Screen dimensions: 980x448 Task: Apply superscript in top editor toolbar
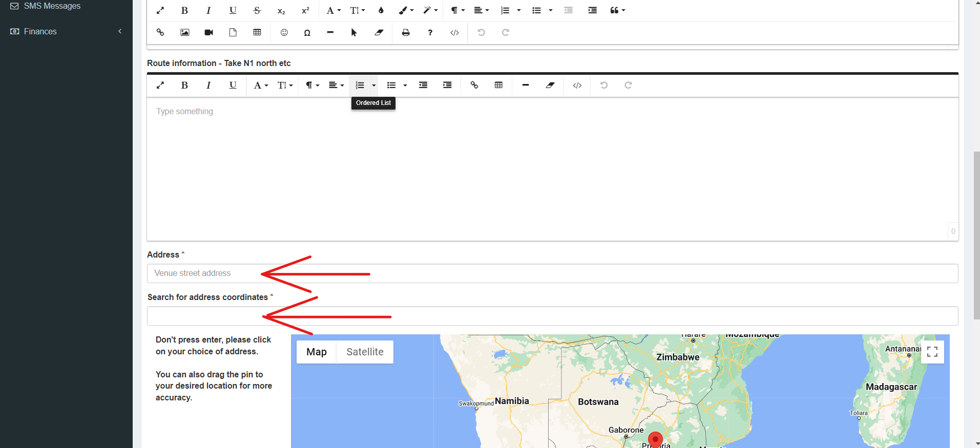tap(305, 10)
